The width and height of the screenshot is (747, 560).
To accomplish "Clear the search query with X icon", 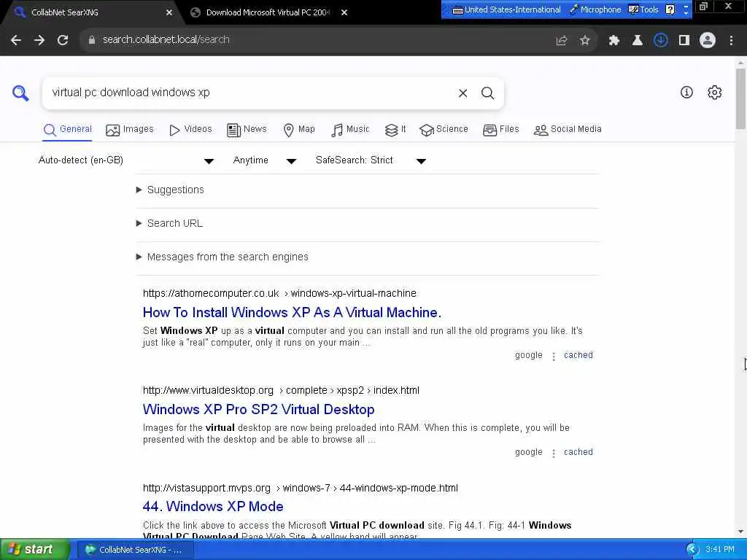I will (462, 93).
